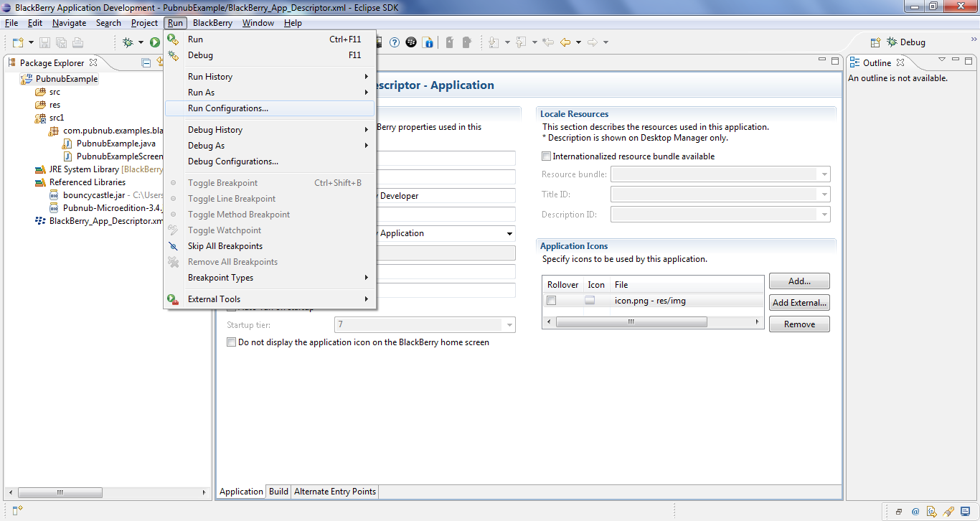The width and height of the screenshot is (980, 521).
Task: Click the @ Javadoc icon in status bar
Action: point(915,512)
